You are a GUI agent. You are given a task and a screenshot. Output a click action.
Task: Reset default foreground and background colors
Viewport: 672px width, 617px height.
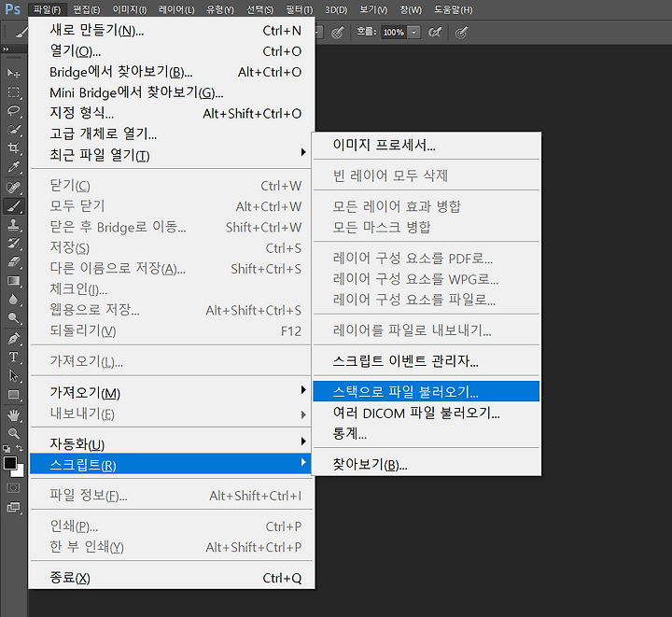tap(7, 449)
